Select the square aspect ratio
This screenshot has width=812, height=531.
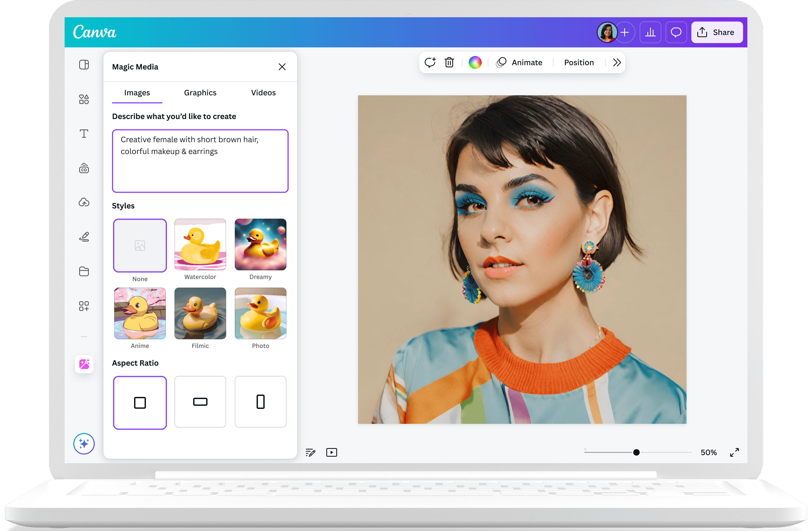point(140,402)
